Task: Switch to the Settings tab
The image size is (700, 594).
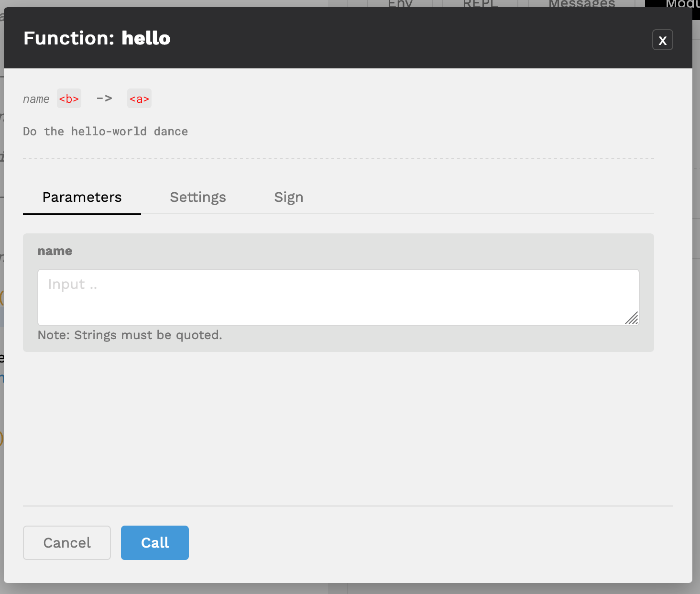Action: [x=198, y=197]
